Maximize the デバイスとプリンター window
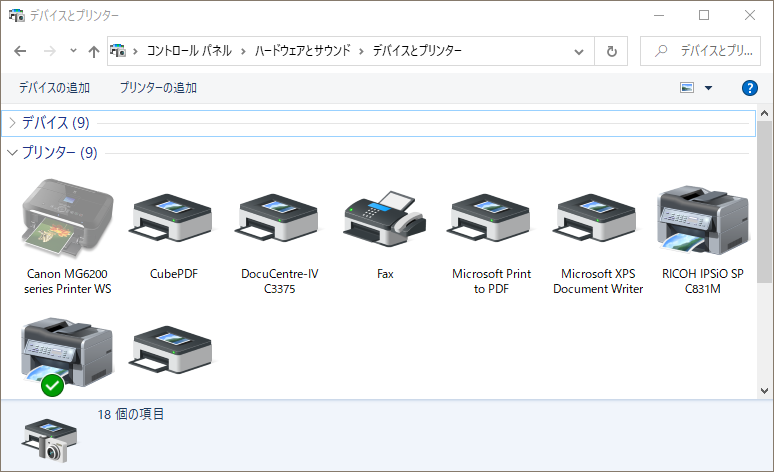The width and height of the screenshot is (774, 472). coord(704,15)
